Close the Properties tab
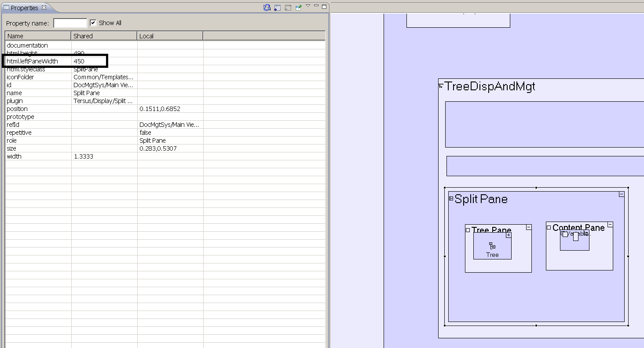 [44, 7]
